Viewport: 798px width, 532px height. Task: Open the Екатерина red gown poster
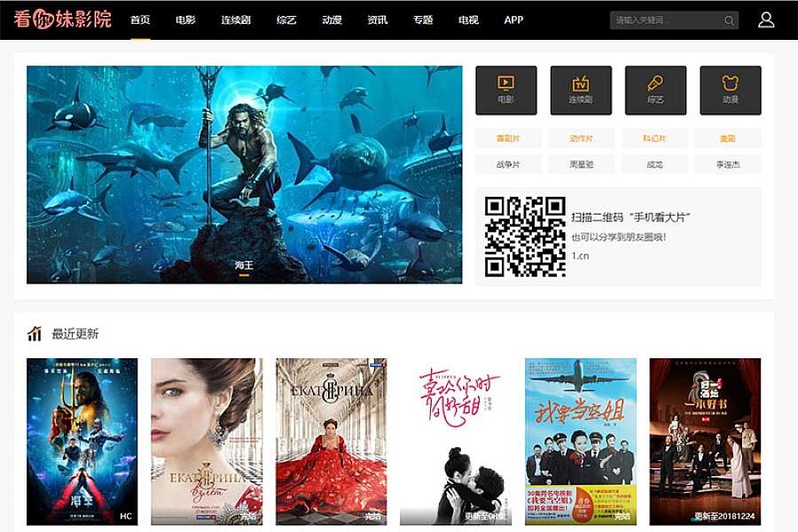click(332, 442)
